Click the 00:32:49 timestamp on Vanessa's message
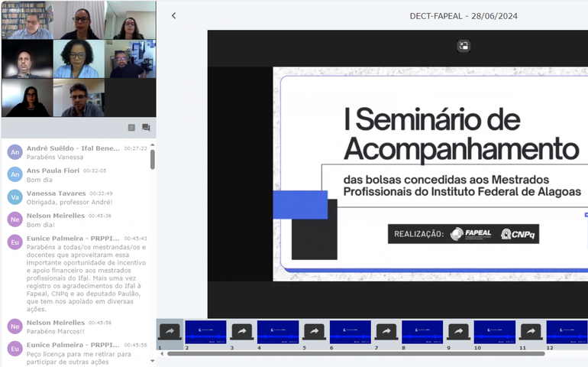 101,193
